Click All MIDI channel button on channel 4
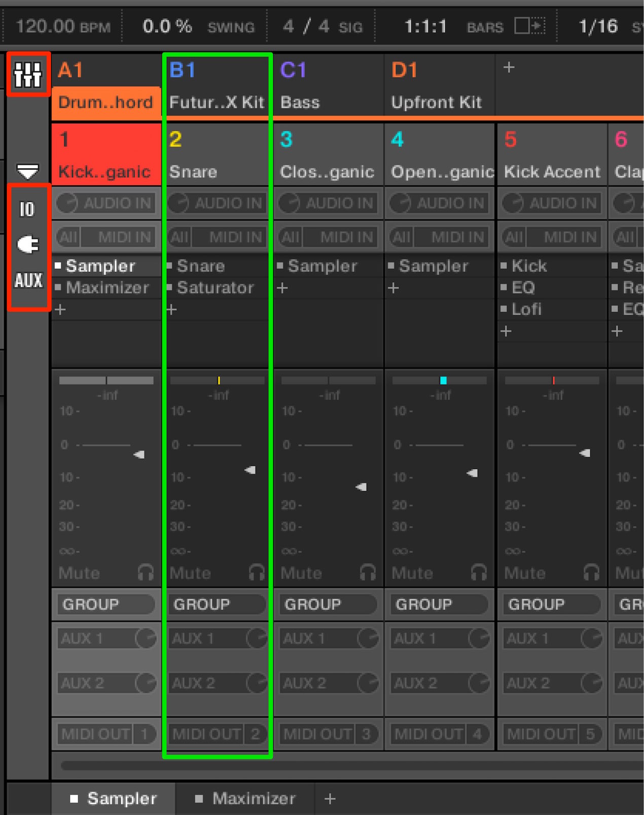The width and height of the screenshot is (644, 815). point(401,237)
